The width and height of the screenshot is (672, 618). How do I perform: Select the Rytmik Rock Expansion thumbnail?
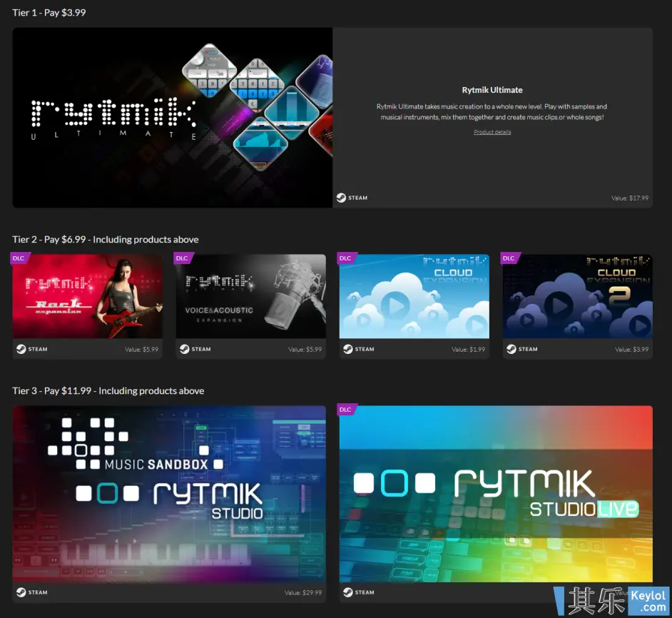click(x=88, y=296)
